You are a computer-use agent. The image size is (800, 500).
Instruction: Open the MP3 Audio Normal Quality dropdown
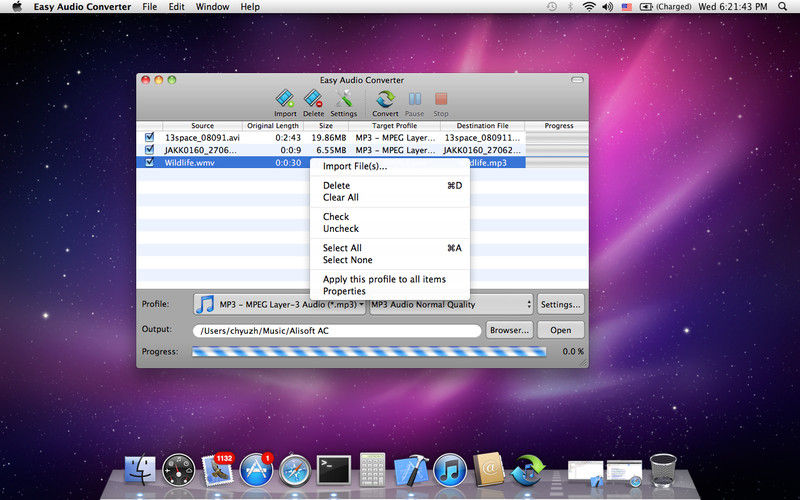[x=451, y=305]
